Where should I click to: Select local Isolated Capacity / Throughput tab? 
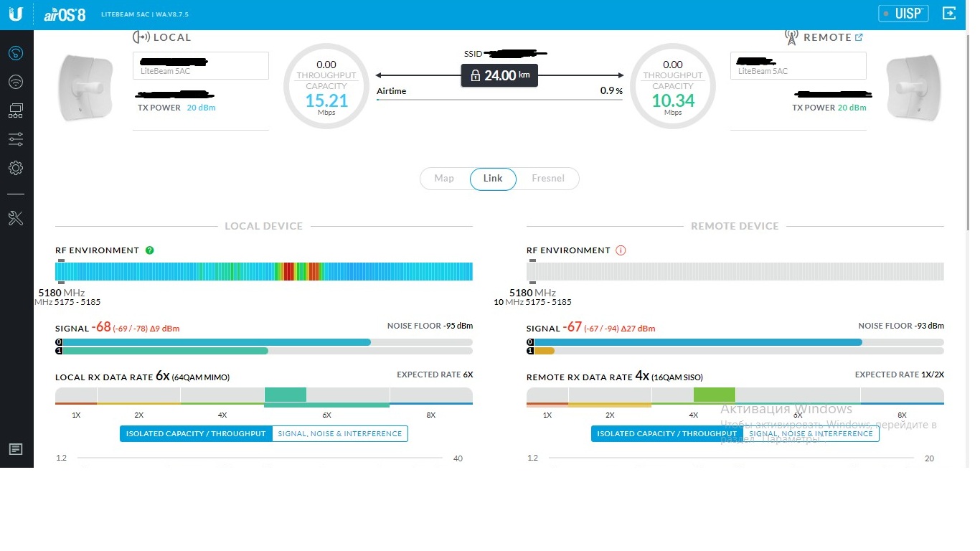pos(196,433)
